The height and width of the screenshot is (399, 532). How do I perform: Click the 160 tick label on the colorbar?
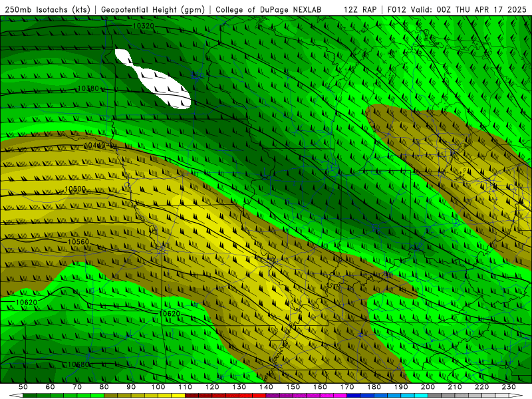coord(320,387)
